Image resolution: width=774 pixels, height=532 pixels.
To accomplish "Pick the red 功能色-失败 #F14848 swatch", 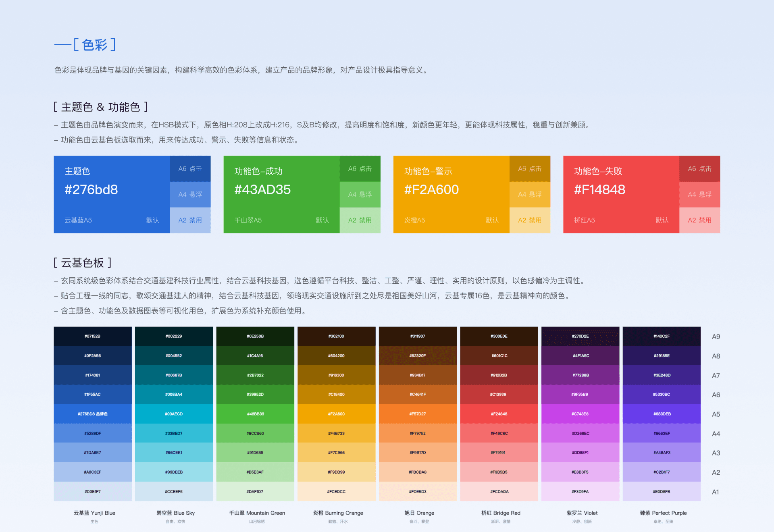I will (621, 194).
